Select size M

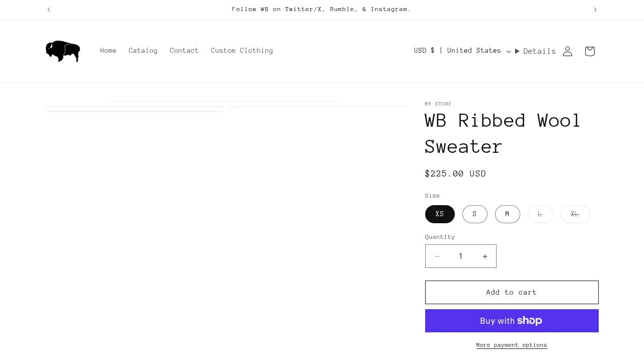507,214
